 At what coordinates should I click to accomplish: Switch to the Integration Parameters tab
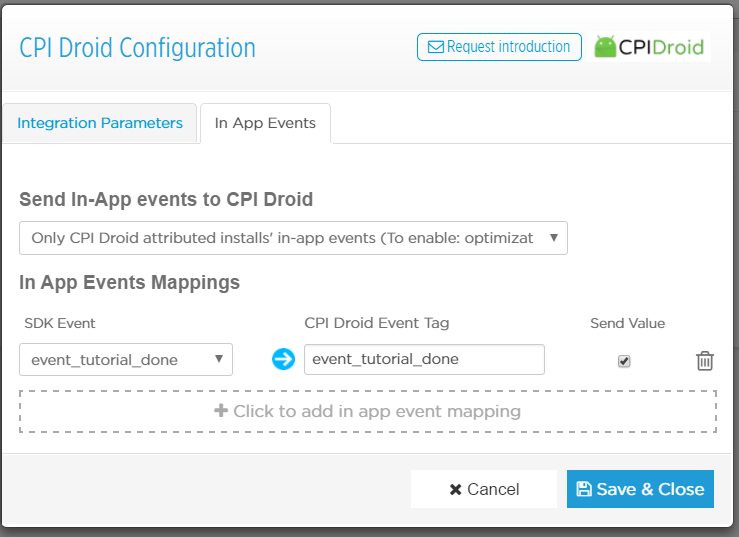pos(100,123)
